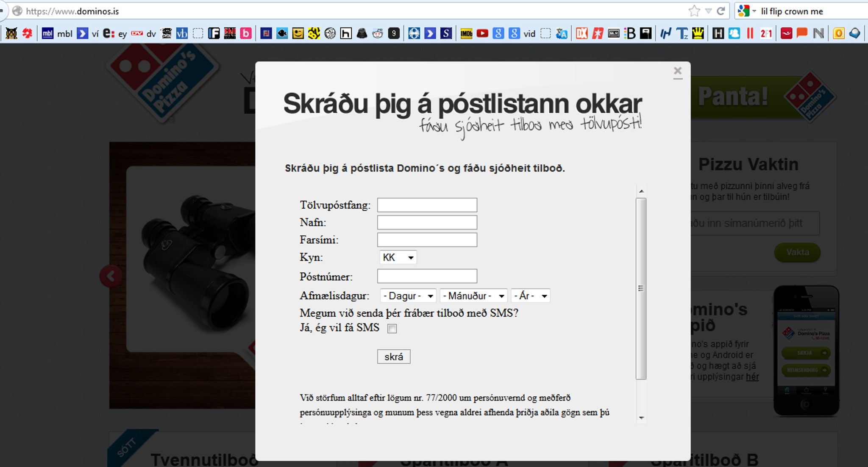Image resolution: width=868 pixels, height=467 pixels.
Task: Open the pink b bookmark icon
Action: coord(246,33)
